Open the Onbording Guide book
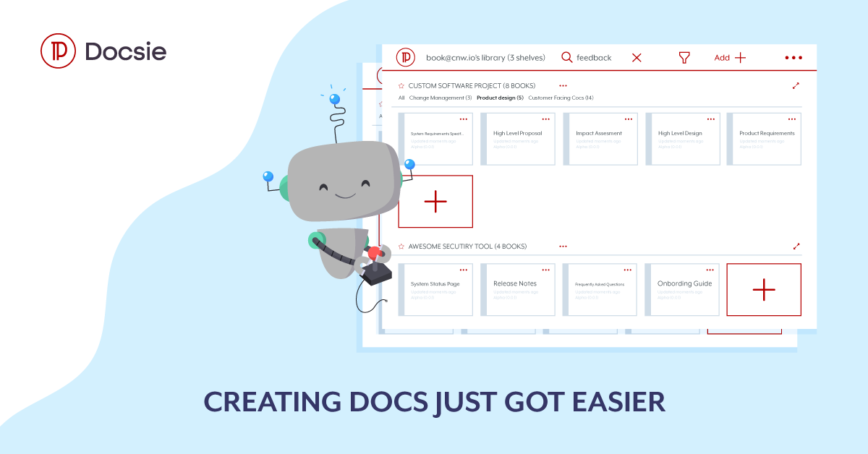868x454 pixels. pos(682,289)
